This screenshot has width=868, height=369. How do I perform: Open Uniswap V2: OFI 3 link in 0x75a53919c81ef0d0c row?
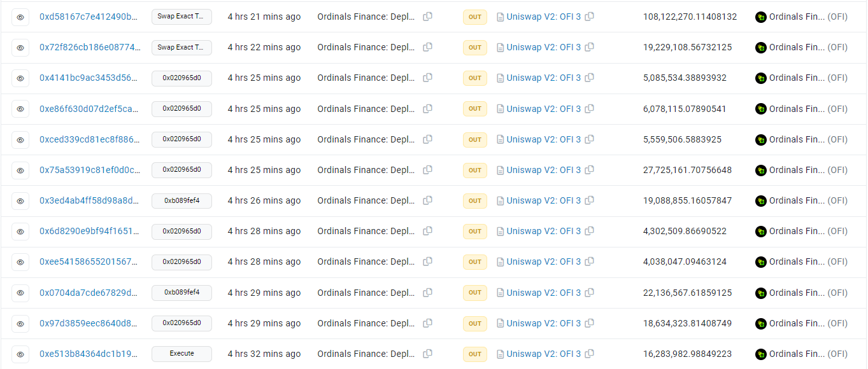[543, 170]
